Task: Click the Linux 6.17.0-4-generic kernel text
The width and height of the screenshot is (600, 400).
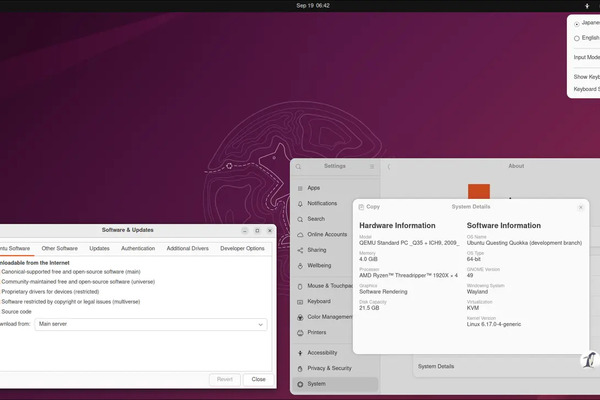Action: (x=494, y=324)
